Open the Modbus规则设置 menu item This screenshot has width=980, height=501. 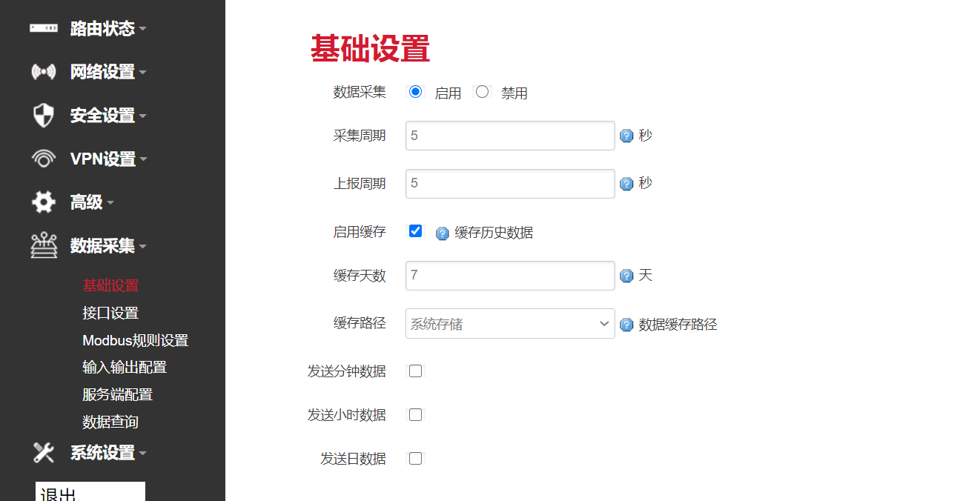pyautogui.click(x=135, y=339)
